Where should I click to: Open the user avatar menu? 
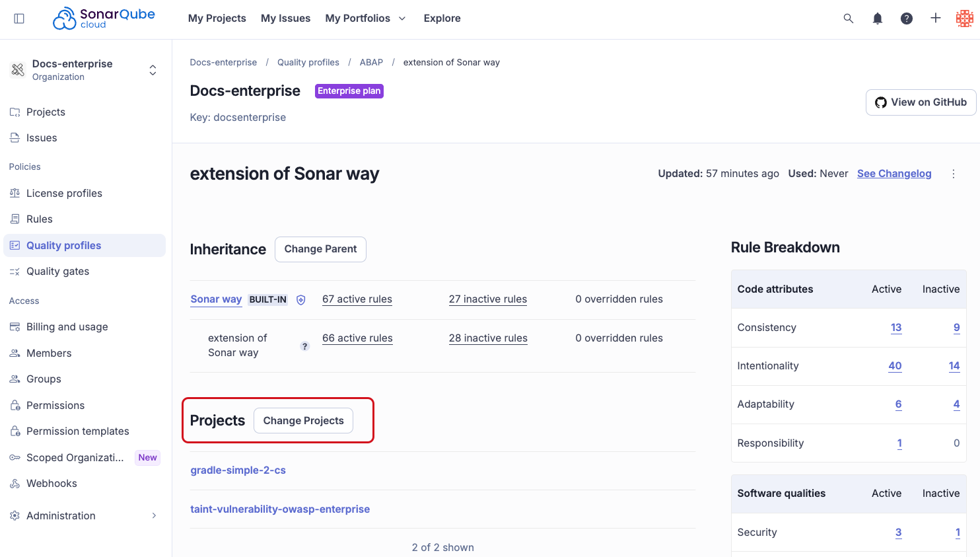(x=965, y=19)
